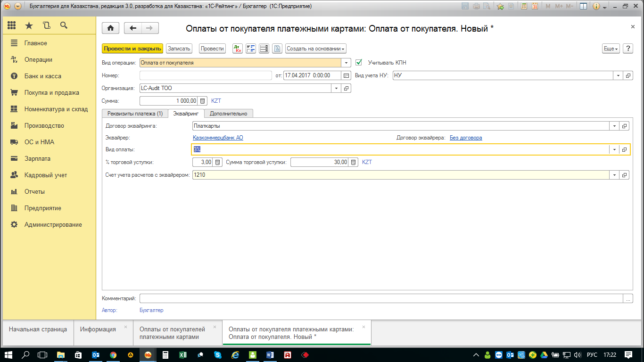Select the Эквайринг tab
The image size is (644, 362).
point(186,114)
